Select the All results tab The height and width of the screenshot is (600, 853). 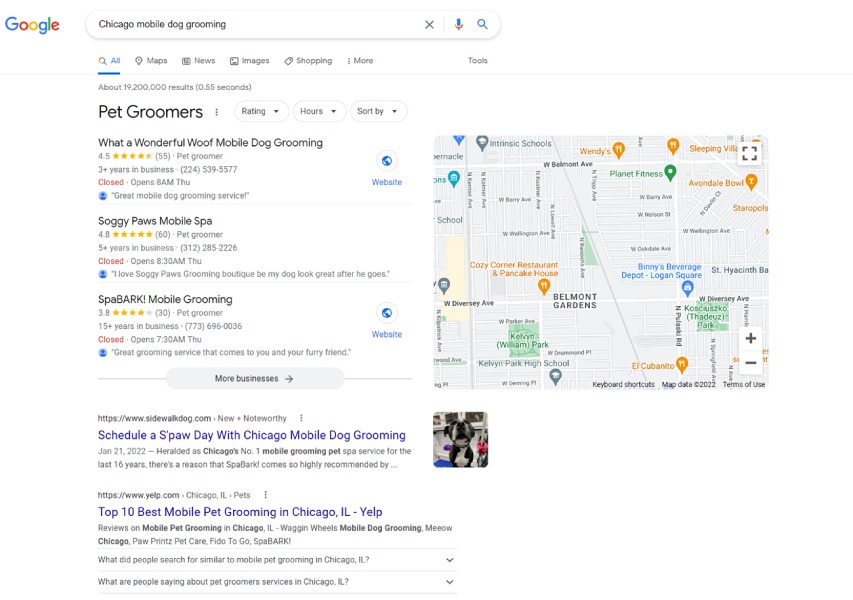tap(109, 61)
